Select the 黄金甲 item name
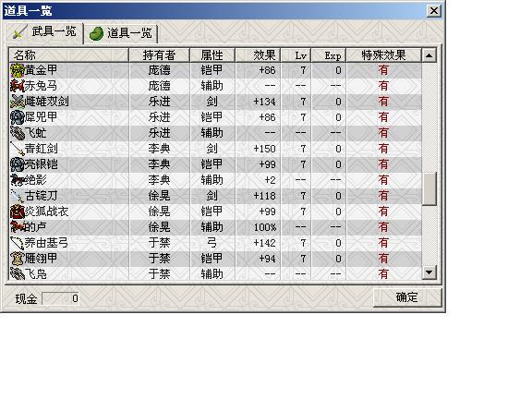Screen dimensions: 532x399 coord(41,70)
